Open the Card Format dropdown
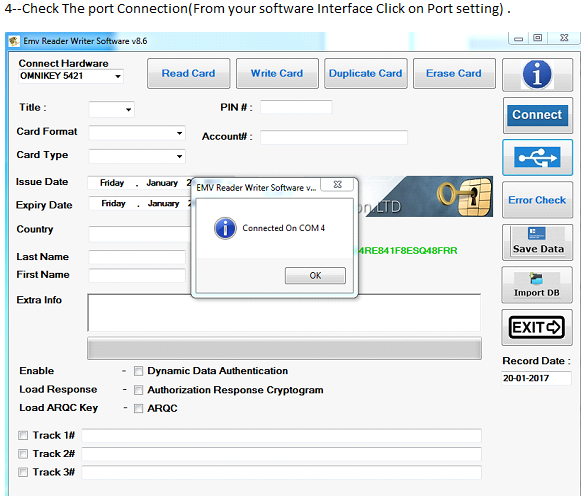Viewport: 588px width, 501px height. (179, 133)
